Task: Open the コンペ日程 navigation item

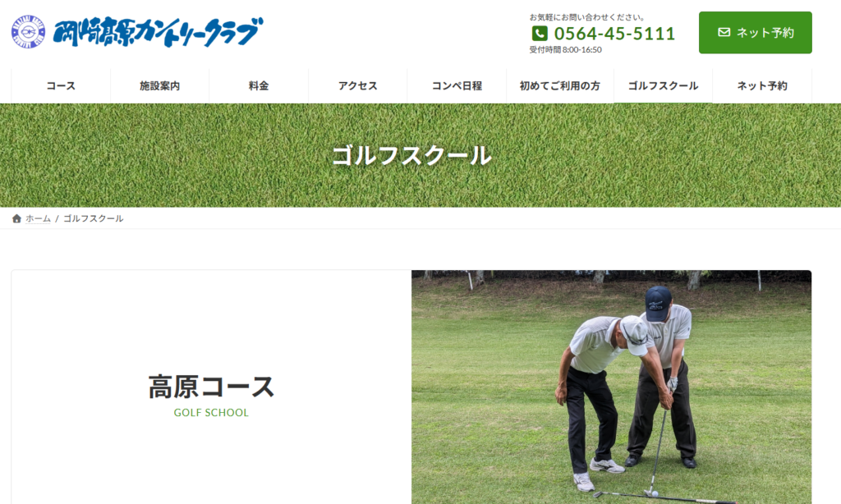Action: pos(457,86)
